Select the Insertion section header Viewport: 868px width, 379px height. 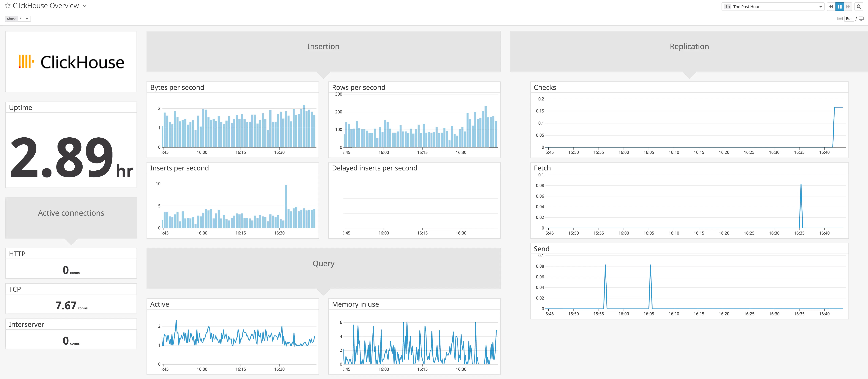point(323,46)
